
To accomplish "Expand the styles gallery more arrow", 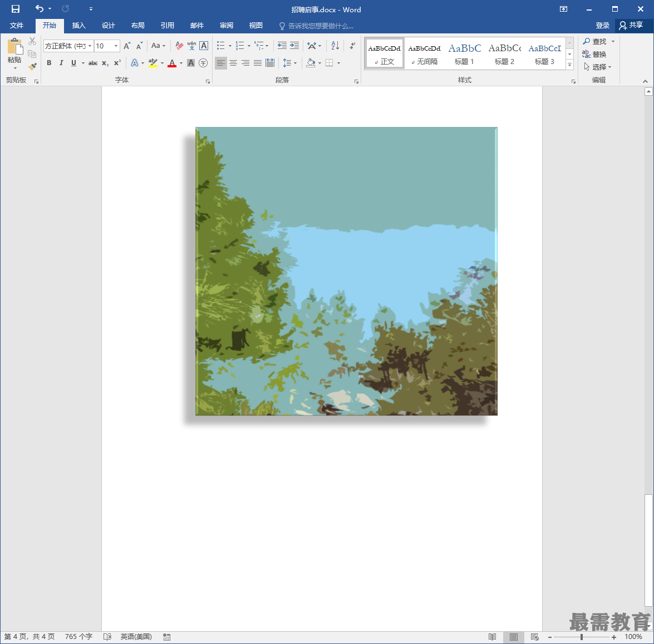I will [x=569, y=65].
